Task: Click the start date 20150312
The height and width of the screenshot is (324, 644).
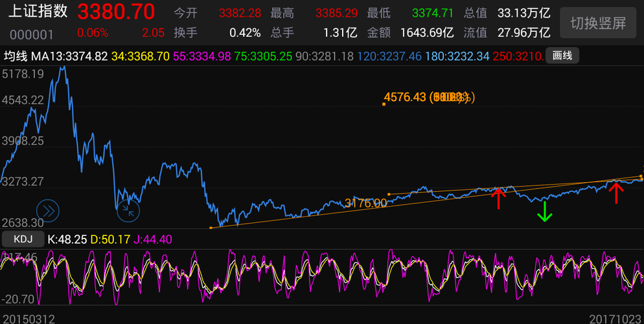Action: click(x=28, y=319)
